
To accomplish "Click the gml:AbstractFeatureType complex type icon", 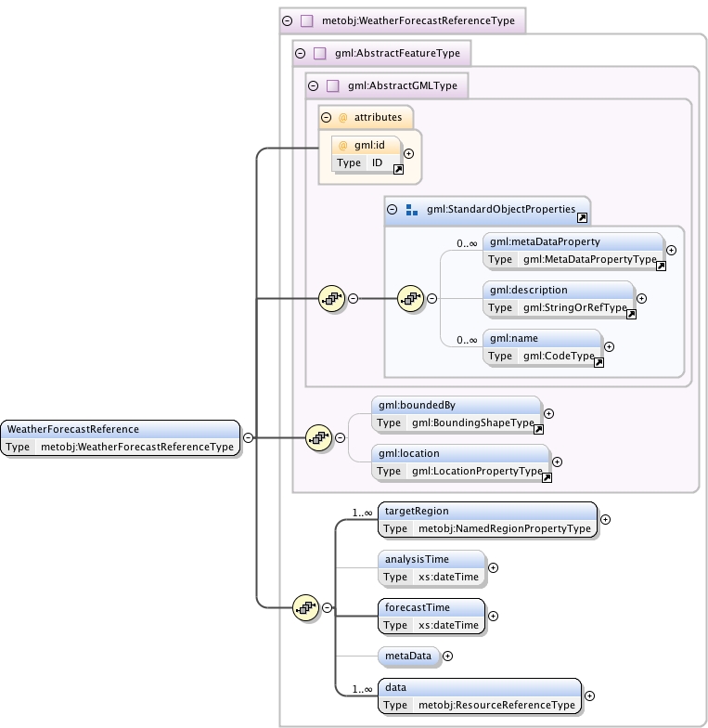I will (x=319, y=54).
